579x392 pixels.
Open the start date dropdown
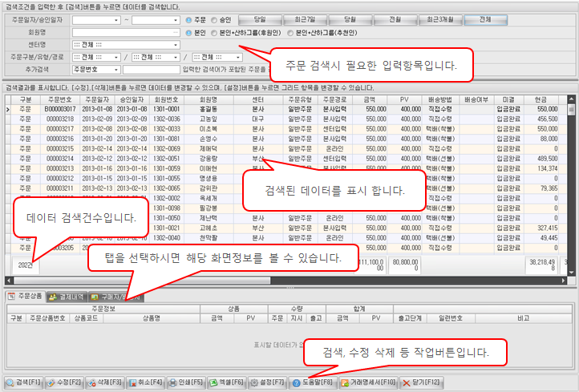click(x=116, y=20)
